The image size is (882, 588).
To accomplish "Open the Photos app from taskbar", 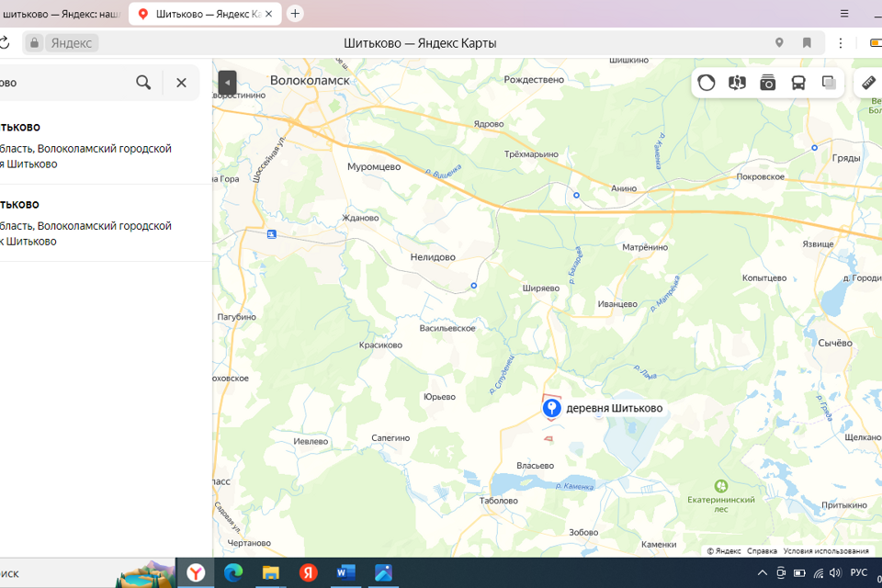I will 383,572.
